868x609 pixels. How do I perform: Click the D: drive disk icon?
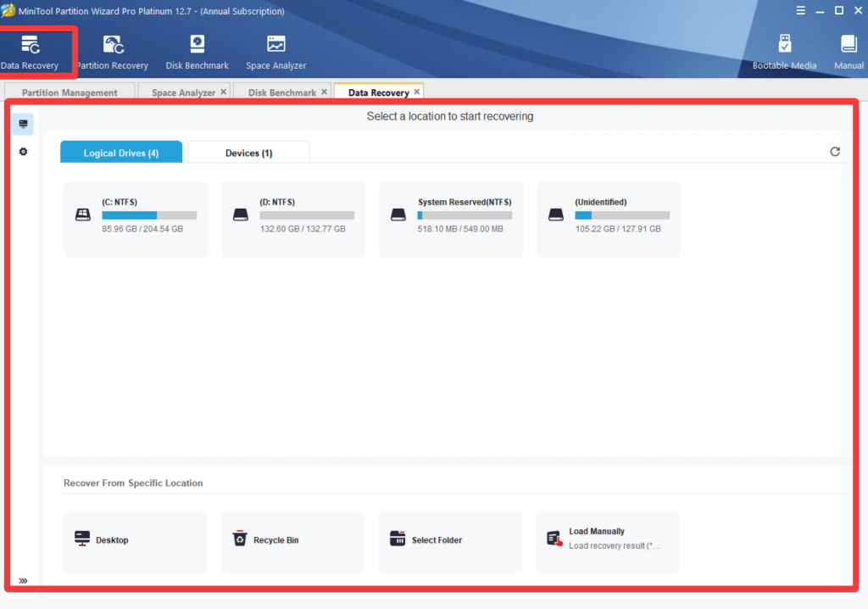(x=241, y=215)
